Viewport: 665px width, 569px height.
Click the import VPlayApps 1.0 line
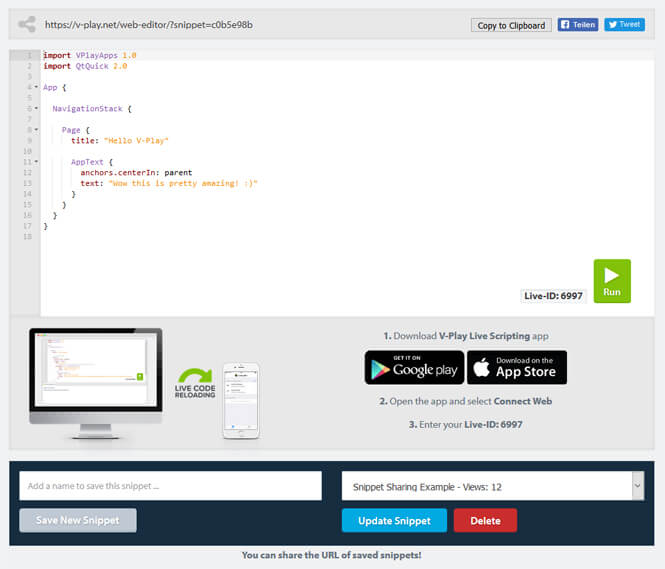coord(89,56)
